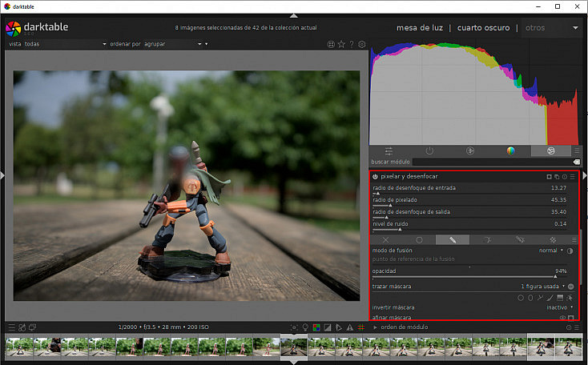Adjust radio de pixelado slider
This screenshot has height=365, width=588.
tap(469, 201)
